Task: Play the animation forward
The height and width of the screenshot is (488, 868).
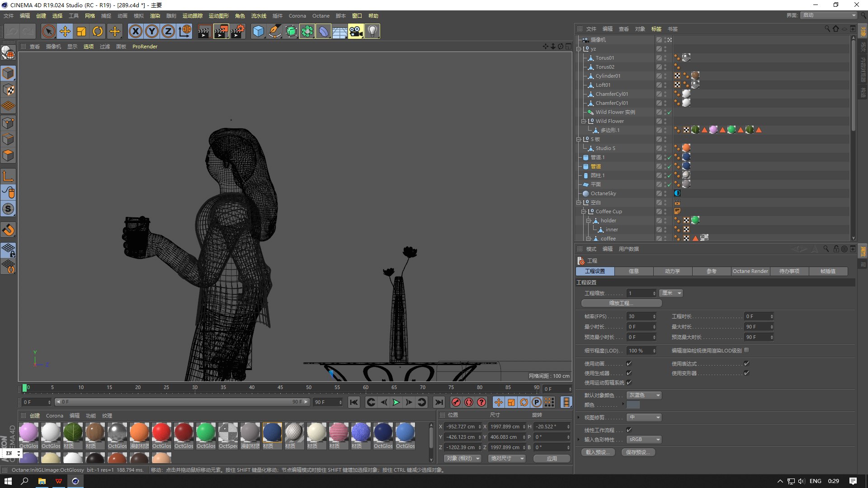Action: 396,402
